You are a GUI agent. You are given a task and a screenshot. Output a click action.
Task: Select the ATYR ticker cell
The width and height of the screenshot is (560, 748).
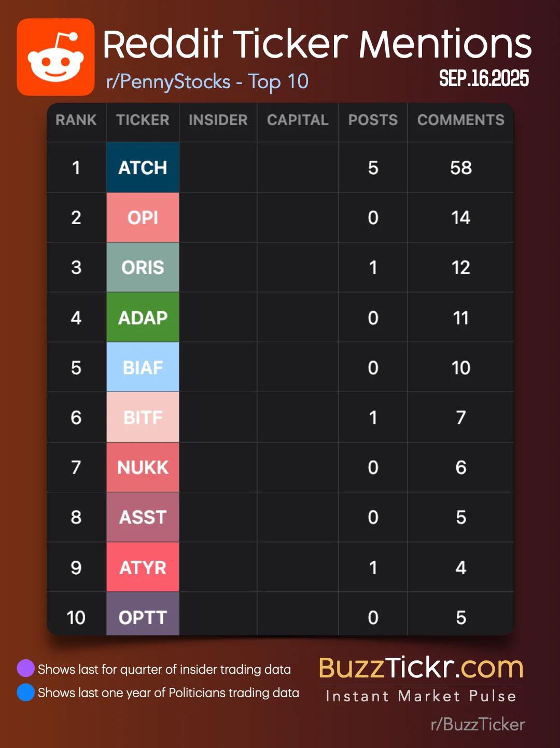click(x=143, y=567)
